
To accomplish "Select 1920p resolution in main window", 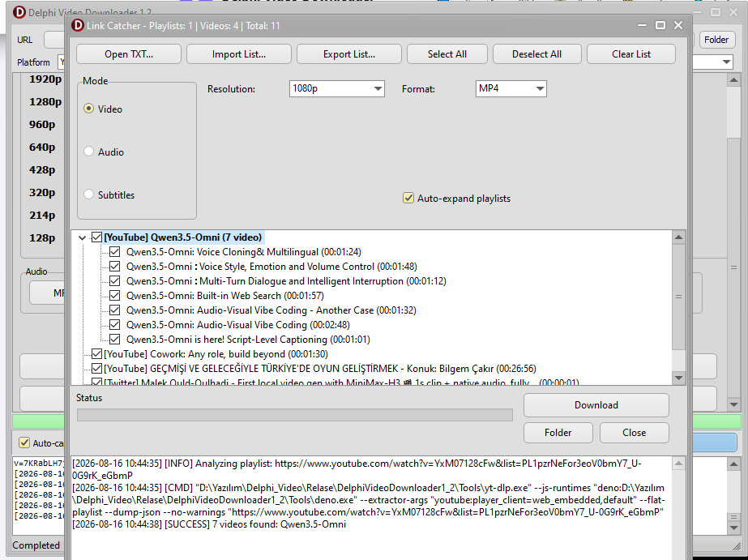I will [45, 79].
